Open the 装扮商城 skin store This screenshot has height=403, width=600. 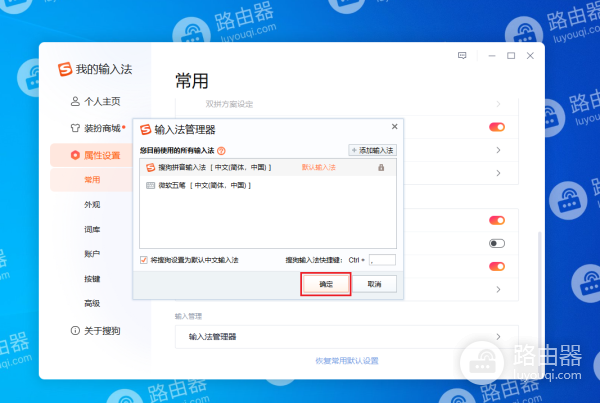[96, 128]
